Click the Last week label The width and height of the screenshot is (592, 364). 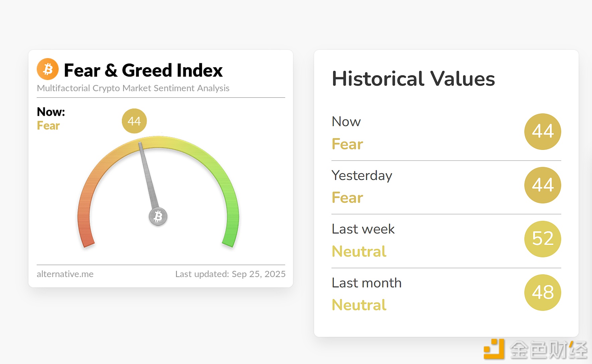coord(363,229)
